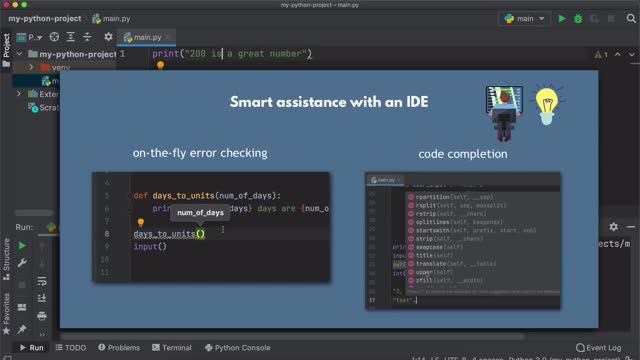
Task: Click code completion screenshot on slide
Action: click(x=462, y=241)
